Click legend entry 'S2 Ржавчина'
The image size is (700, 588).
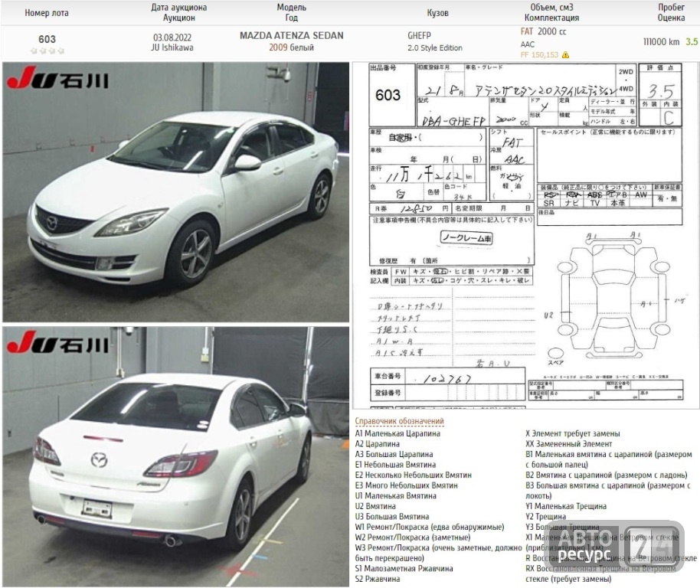[378, 579]
